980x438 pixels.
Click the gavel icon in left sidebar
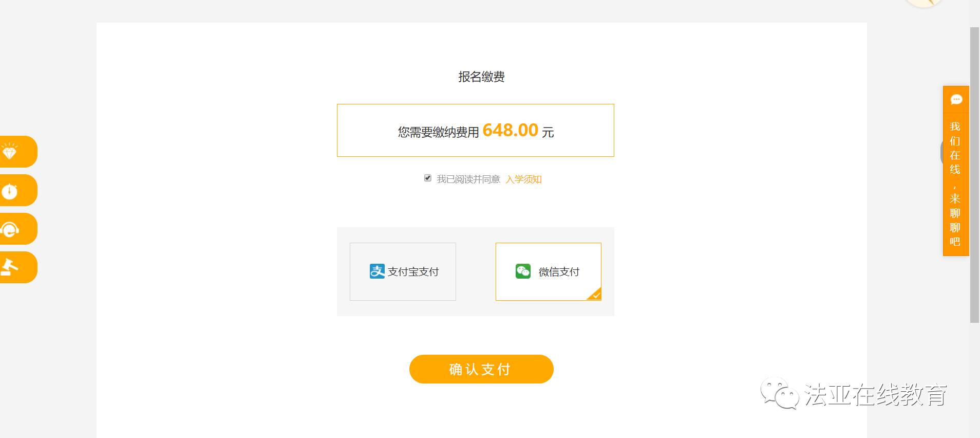[x=10, y=267]
